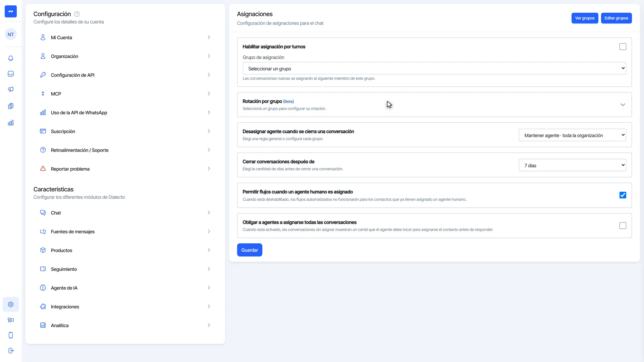Open the MCP settings item
The width and height of the screenshot is (644, 362).
(125, 94)
